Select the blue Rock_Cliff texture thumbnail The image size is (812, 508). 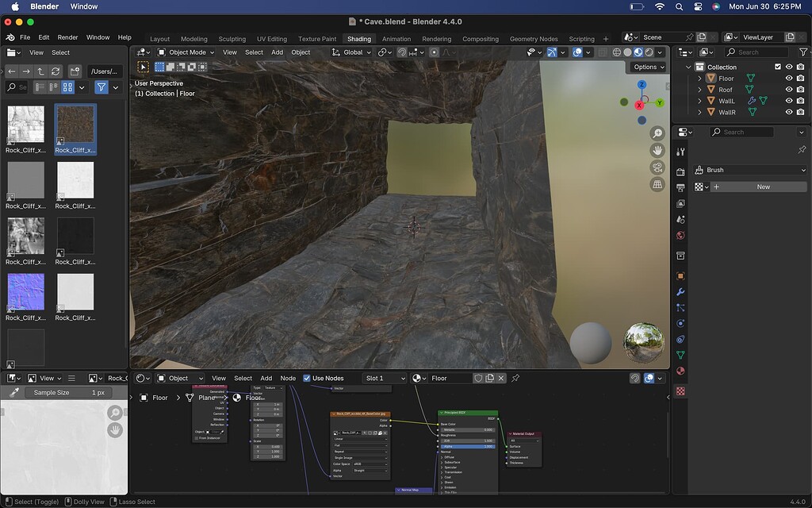click(25, 292)
